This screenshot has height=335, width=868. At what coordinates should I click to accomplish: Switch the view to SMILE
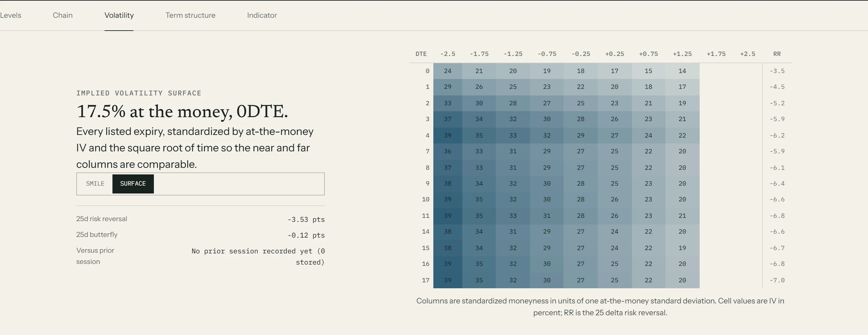pos(95,184)
